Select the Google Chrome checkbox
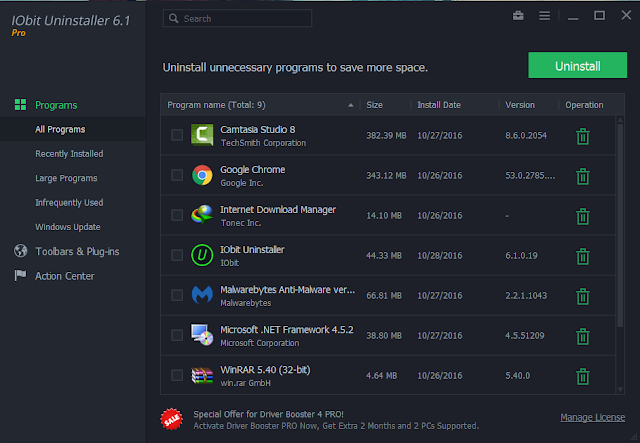640x443 pixels. (x=177, y=175)
